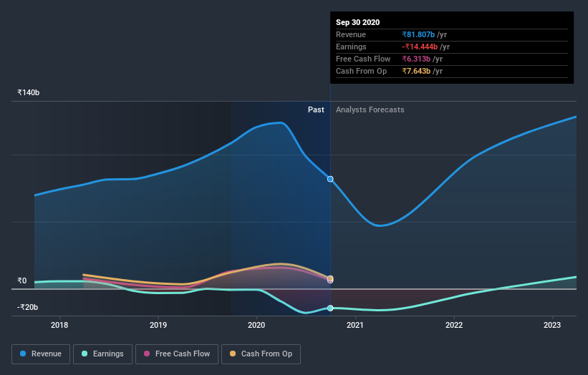The width and height of the screenshot is (588, 375).
Task: Toggle the Free Cash Flow legend button
Action: tap(177, 354)
